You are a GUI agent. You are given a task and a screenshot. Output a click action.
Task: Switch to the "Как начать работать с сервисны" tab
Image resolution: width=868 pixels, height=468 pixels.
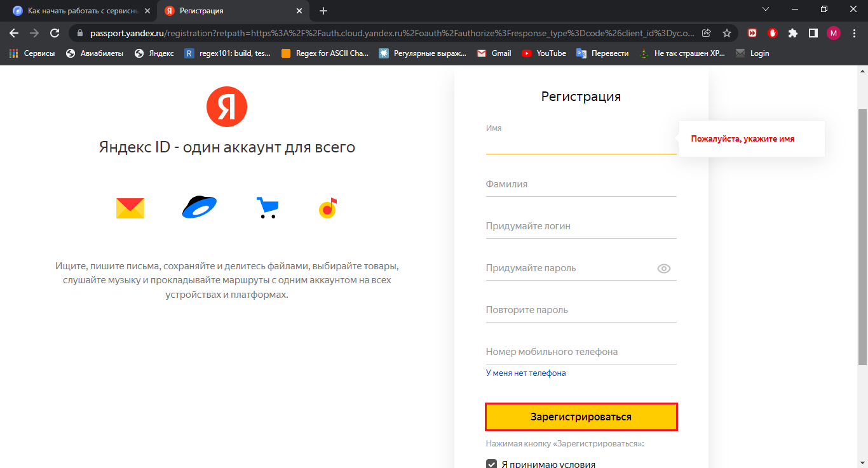click(79, 11)
